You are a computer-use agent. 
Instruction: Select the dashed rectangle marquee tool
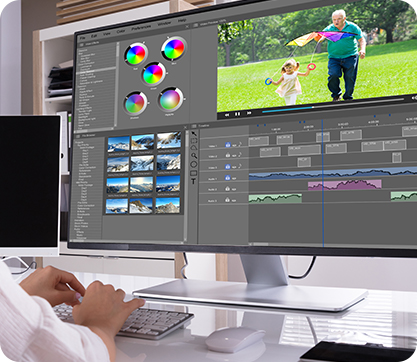pos(194,140)
